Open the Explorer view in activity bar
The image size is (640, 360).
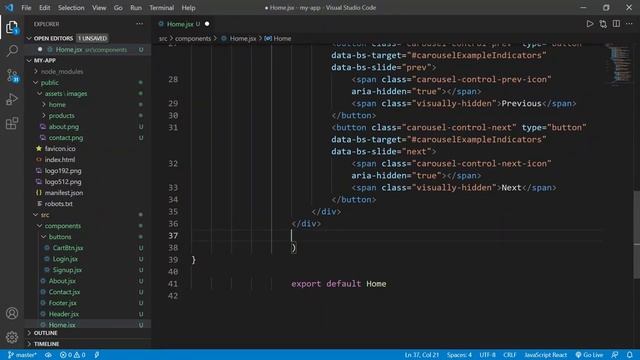[12, 27]
